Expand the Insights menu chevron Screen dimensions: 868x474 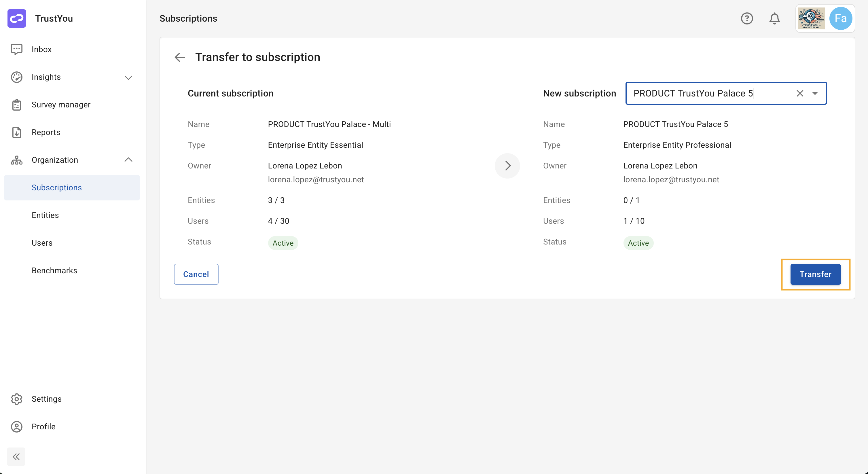(x=128, y=77)
